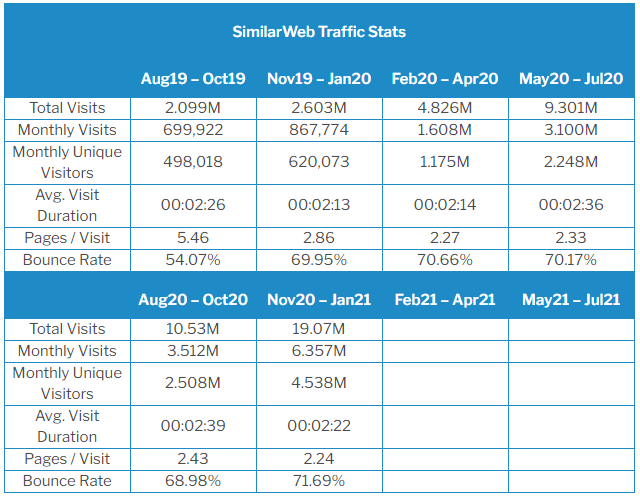Click the 2.099M total visits cell

click(194, 108)
